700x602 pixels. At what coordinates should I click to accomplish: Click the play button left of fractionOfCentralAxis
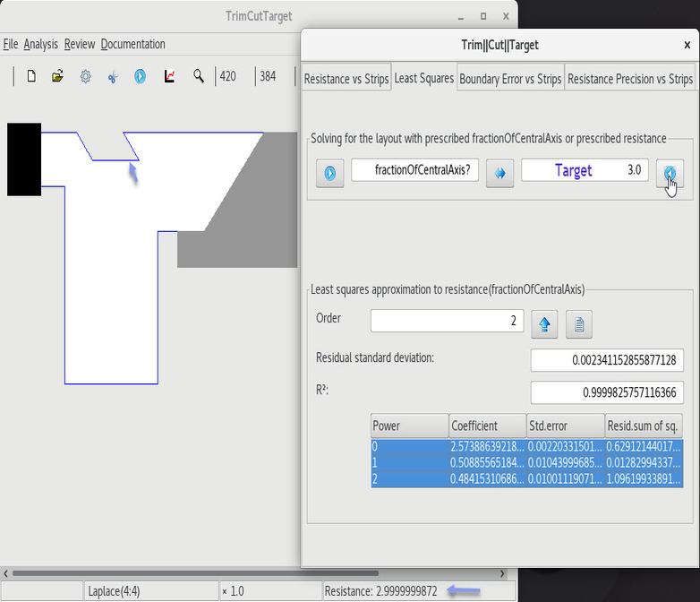329,173
